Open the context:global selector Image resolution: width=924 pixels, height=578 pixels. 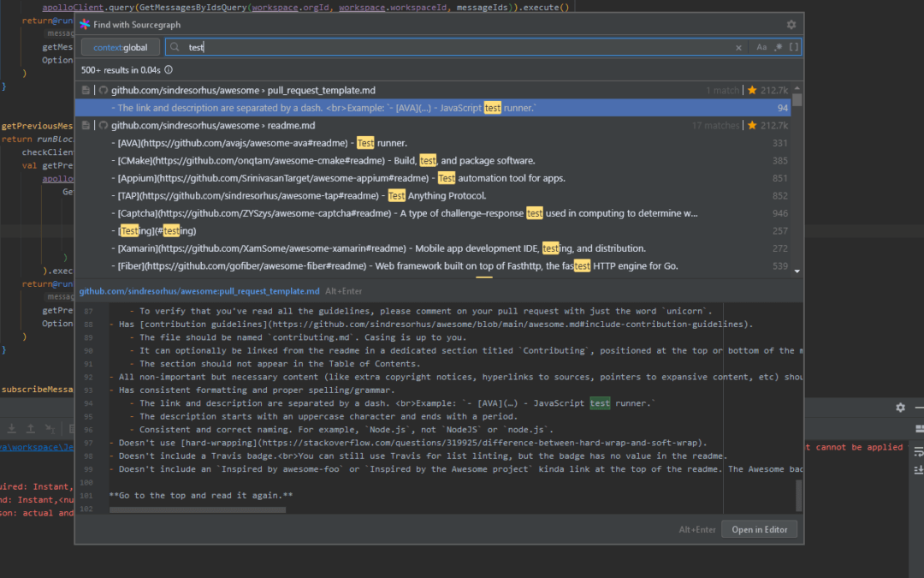121,47
